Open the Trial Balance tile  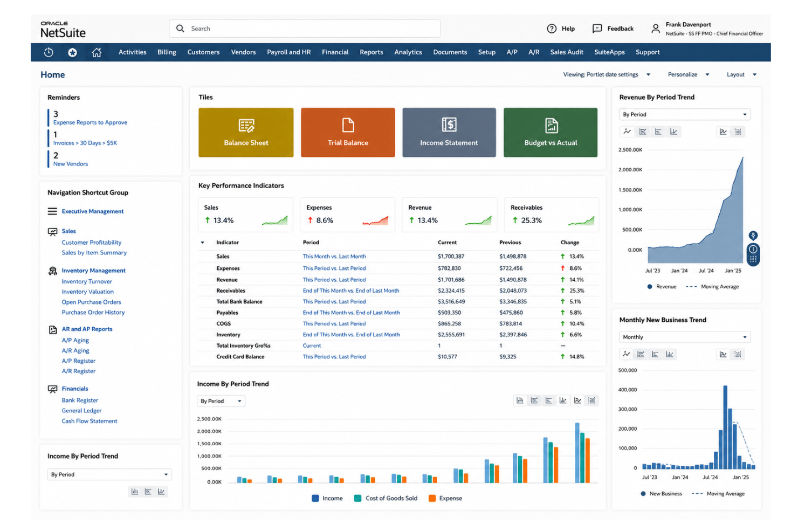348,133
